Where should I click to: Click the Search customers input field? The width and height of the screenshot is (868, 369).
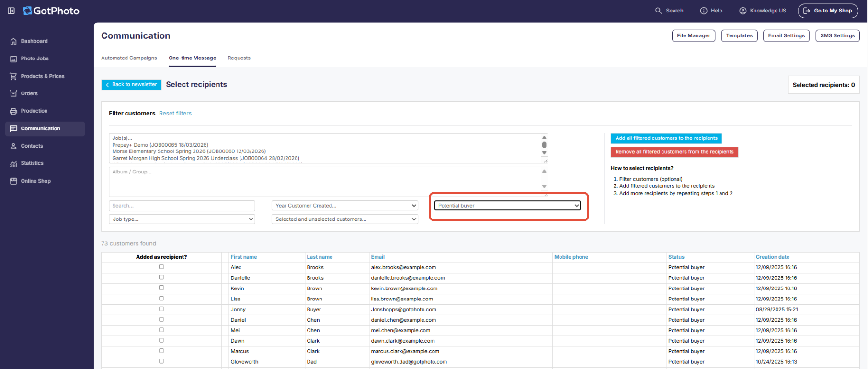182,206
